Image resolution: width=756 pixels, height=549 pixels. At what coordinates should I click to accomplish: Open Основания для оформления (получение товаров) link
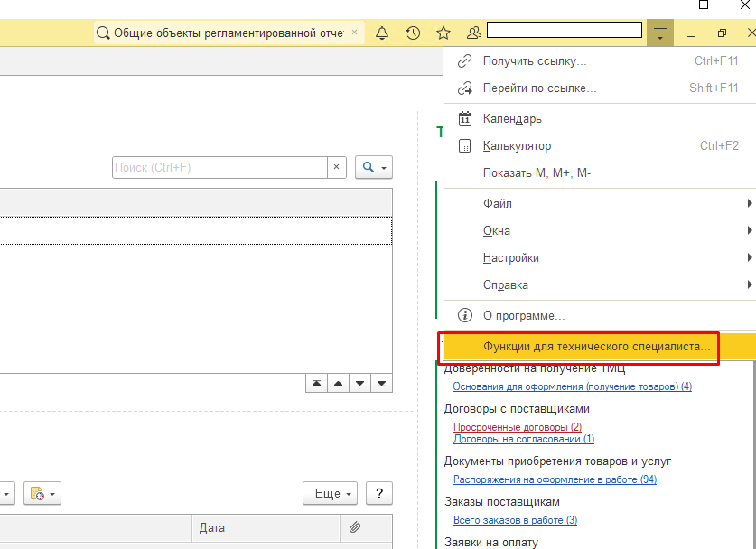click(x=573, y=386)
